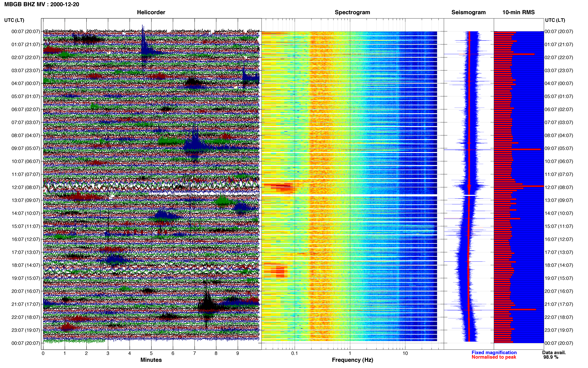
Task: Click left time label '03:07 (23:07)'
Action: click(26, 70)
